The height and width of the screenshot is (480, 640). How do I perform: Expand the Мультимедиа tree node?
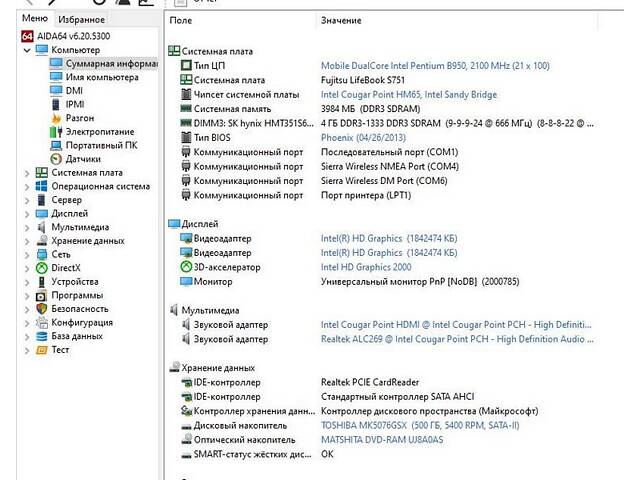pyautogui.click(x=27, y=228)
